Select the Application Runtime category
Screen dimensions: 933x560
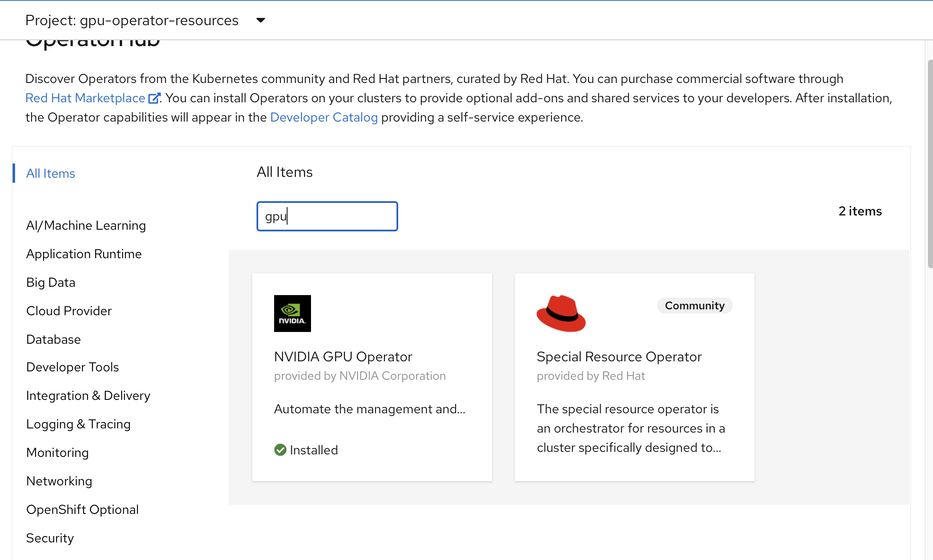coord(84,254)
